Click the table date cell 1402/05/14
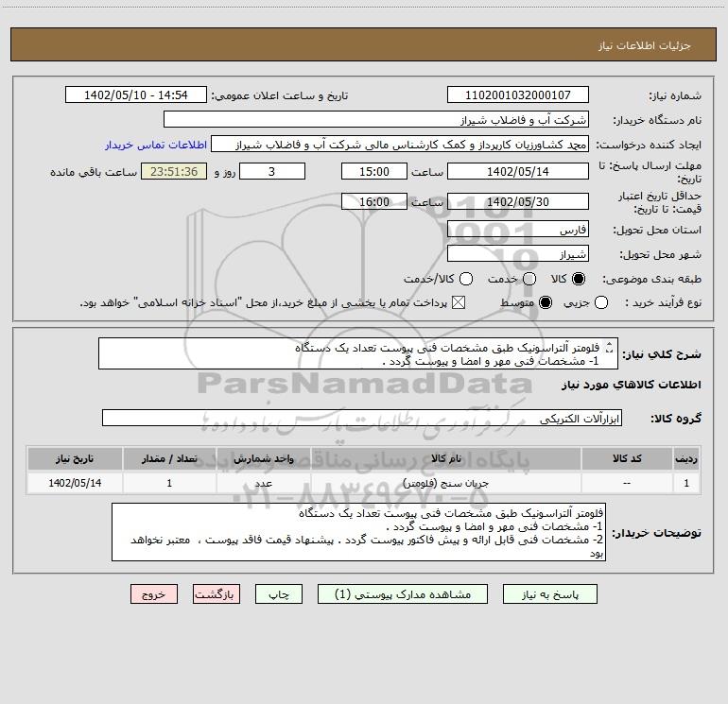 (x=75, y=483)
